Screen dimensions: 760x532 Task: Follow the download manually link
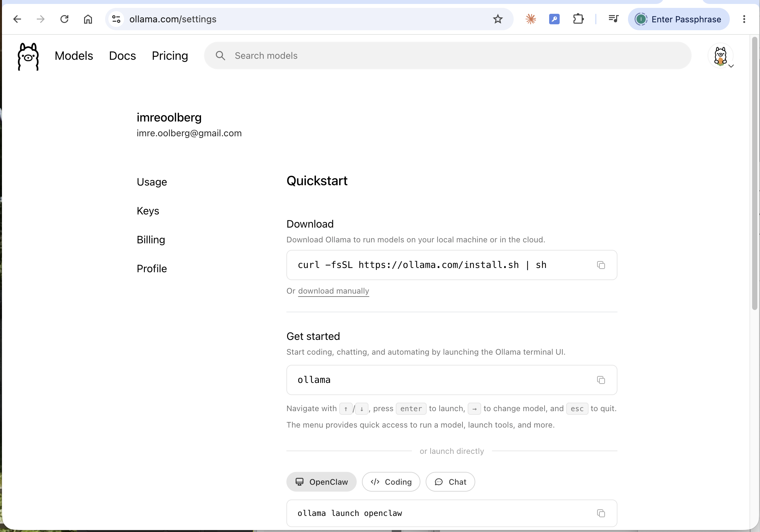[x=333, y=291]
